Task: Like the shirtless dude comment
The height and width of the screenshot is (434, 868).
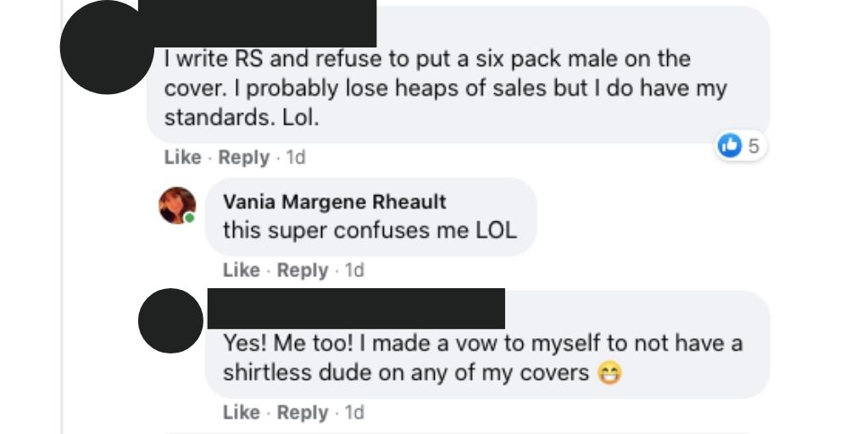Action: click(241, 413)
